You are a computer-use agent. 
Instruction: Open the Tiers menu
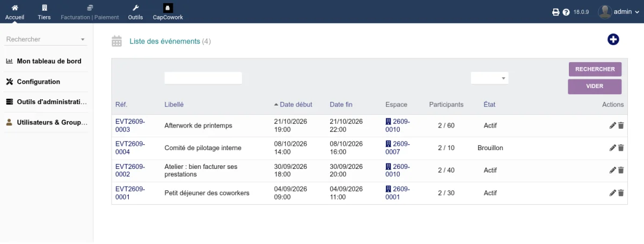[x=44, y=12]
